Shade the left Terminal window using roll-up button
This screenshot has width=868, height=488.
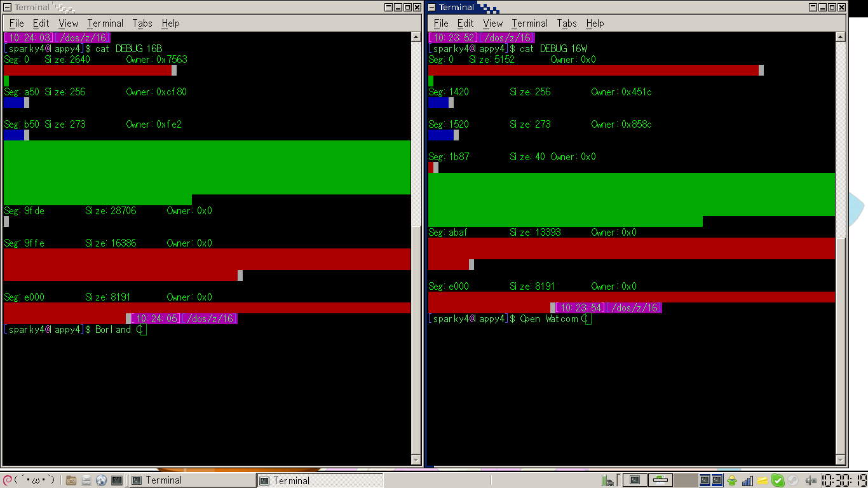pos(388,7)
